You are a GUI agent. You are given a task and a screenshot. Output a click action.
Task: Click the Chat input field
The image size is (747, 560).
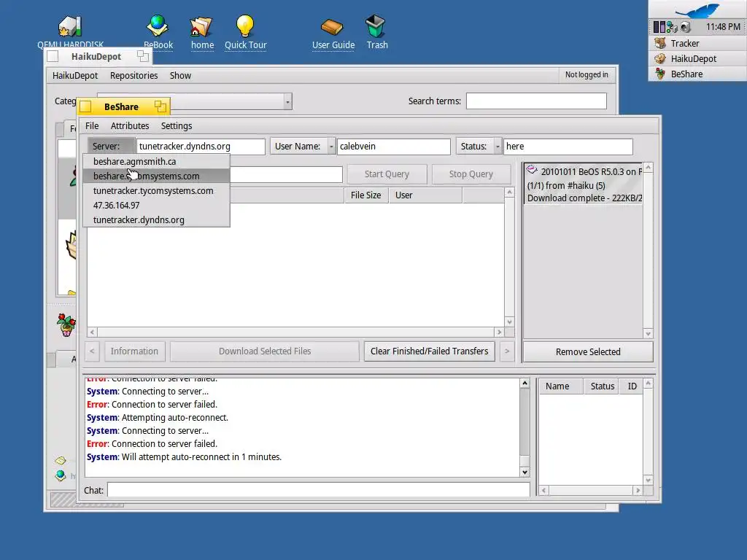click(x=318, y=490)
